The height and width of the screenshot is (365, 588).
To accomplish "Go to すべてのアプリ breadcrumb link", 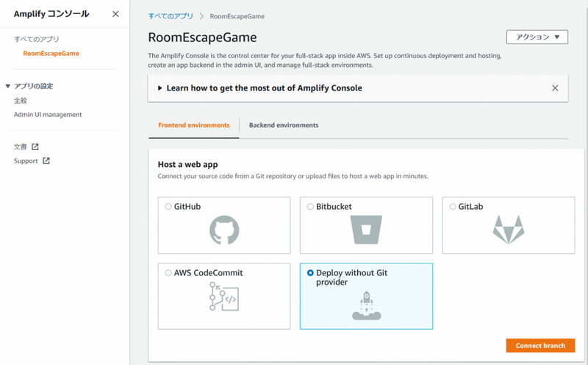I will pos(170,16).
